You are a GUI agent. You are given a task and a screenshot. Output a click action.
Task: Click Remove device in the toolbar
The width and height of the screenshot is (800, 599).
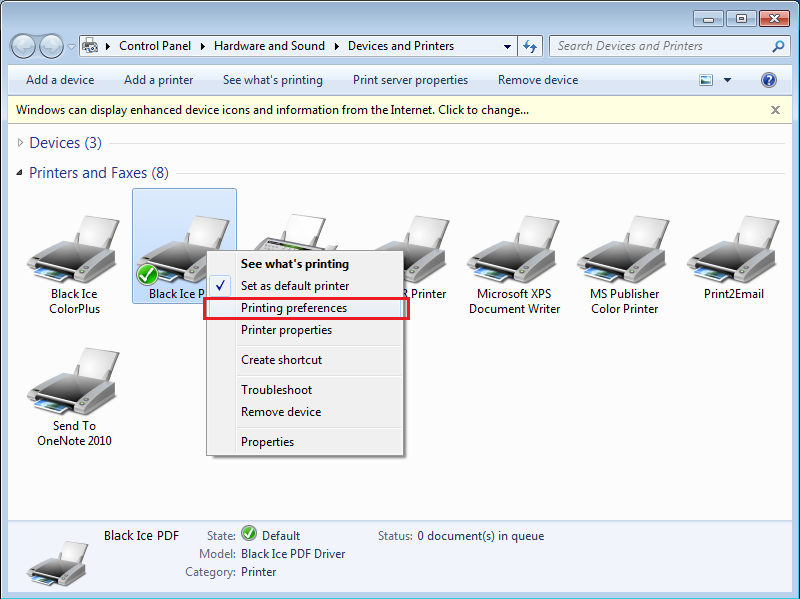pyautogui.click(x=538, y=80)
